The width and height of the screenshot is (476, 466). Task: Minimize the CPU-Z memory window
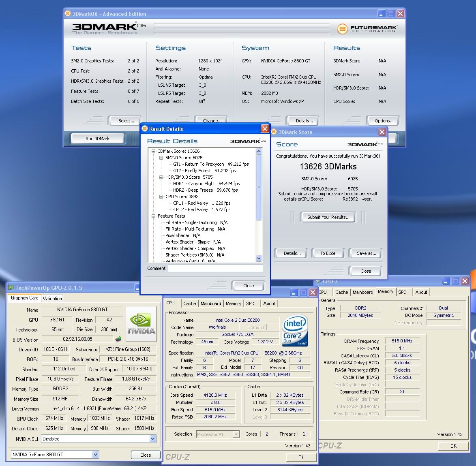[x=446, y=281]
